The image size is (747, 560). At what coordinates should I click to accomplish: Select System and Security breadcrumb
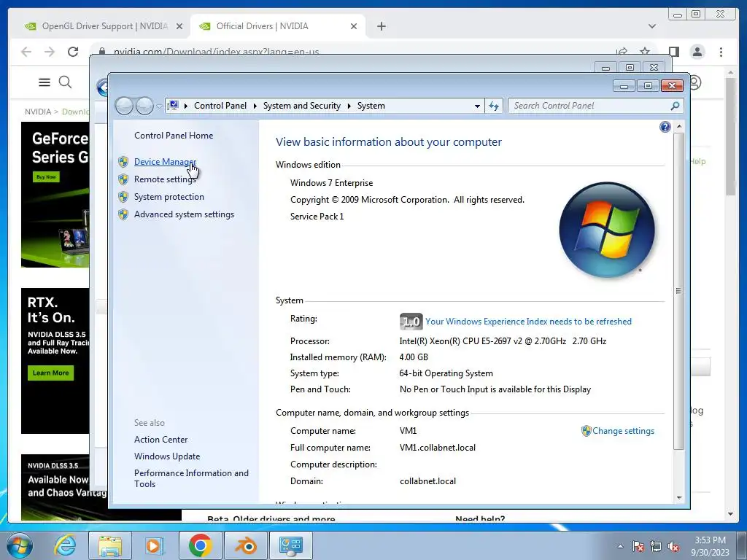click(302, 106)
